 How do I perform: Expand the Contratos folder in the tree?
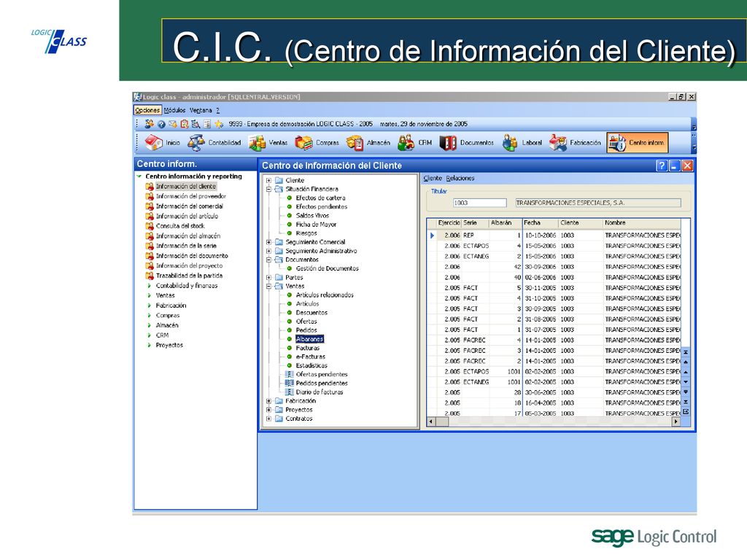coord(268,419)
